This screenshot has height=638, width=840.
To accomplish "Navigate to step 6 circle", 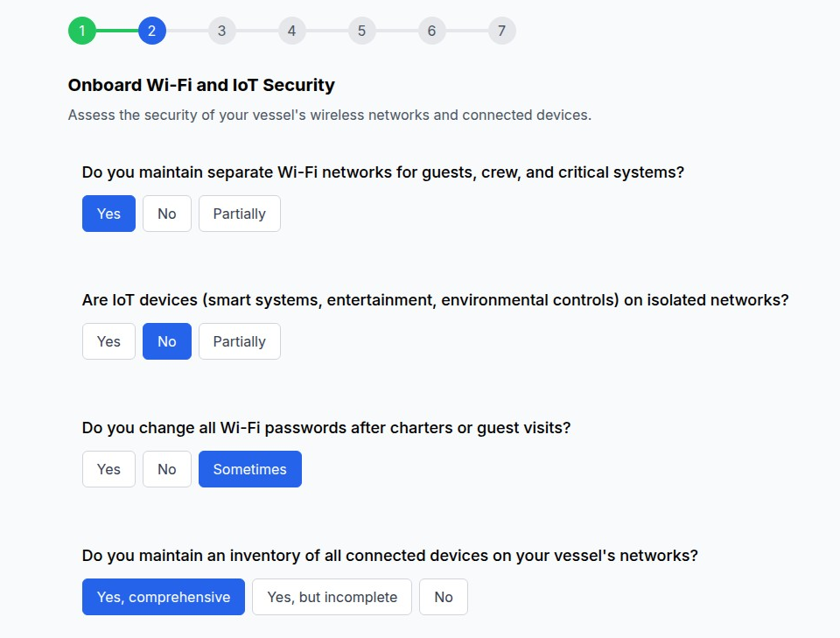I will 432,31.
